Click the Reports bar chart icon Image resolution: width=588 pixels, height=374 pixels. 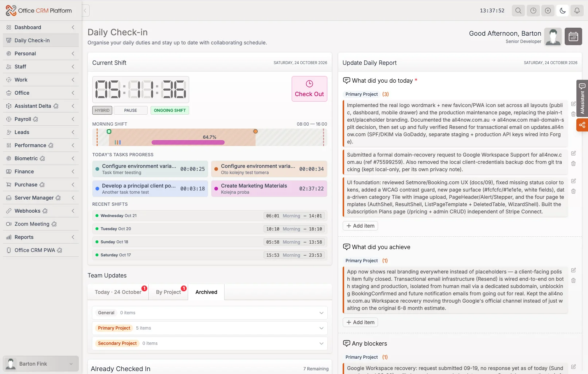tap(9, 237)
